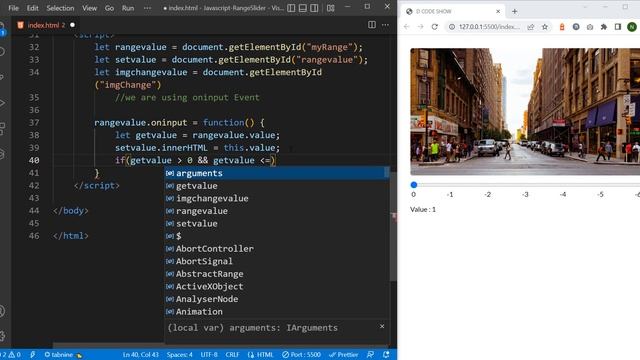This screenshot has width=640, height=360.
Task: Open the feedback icon in status bar
Action: pyautogui.click(x=371, y=355)
